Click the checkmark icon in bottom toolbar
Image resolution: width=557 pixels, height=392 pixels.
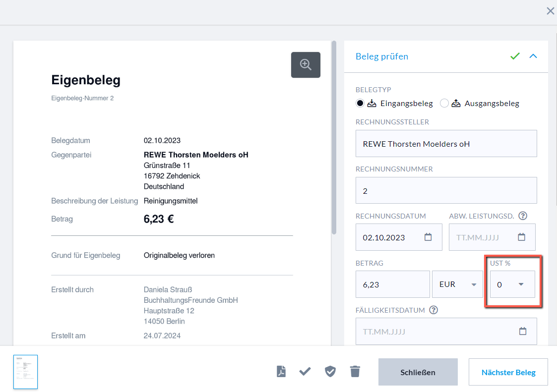(305, 372)
